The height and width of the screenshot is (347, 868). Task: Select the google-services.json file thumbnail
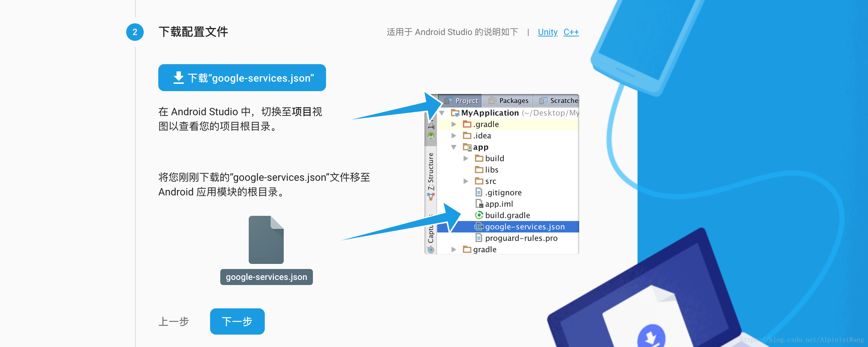point(266,239)
